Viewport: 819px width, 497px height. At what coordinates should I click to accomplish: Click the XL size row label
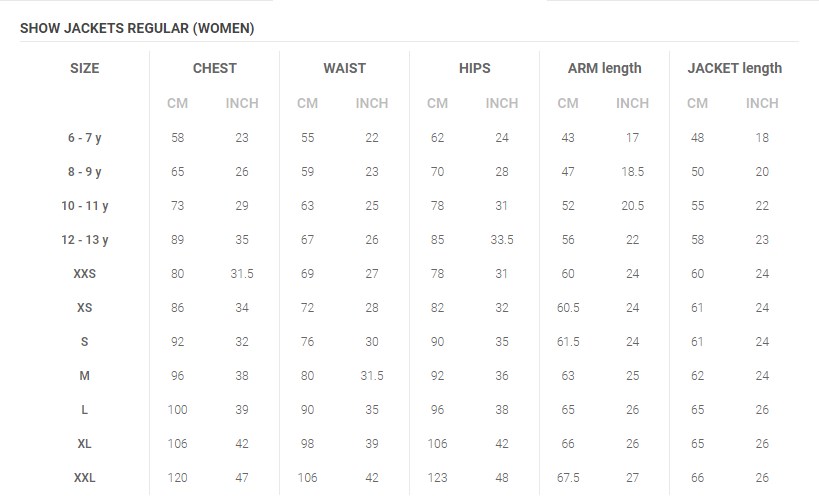click(x=85, y=444)
